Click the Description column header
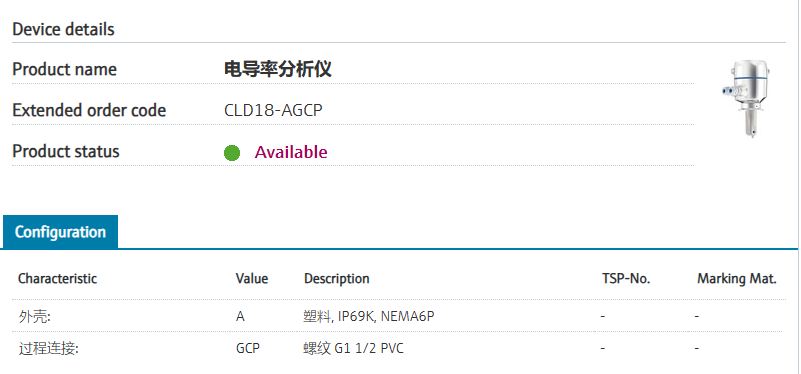801x374 pixels. tap(337, 279)
